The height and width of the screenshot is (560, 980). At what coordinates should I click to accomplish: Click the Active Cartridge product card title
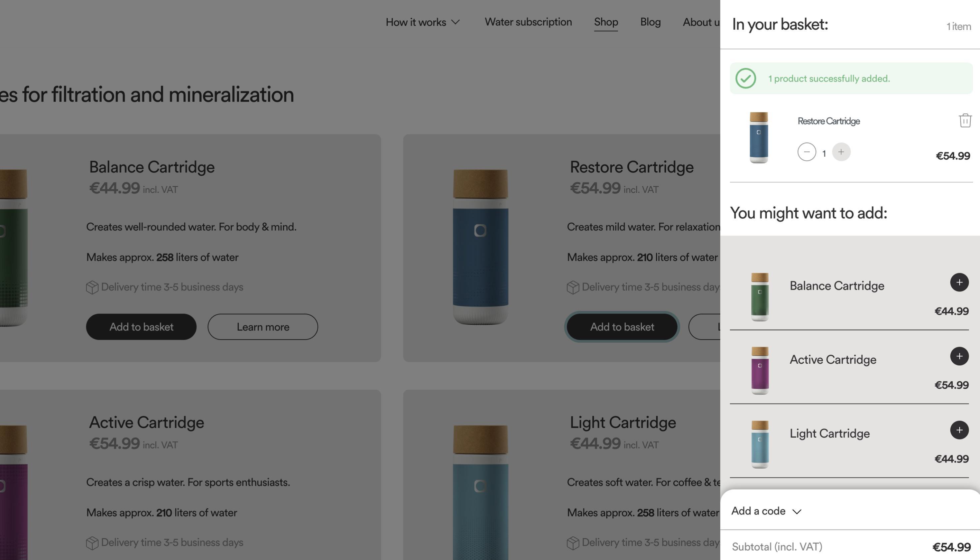coord(146,422)
